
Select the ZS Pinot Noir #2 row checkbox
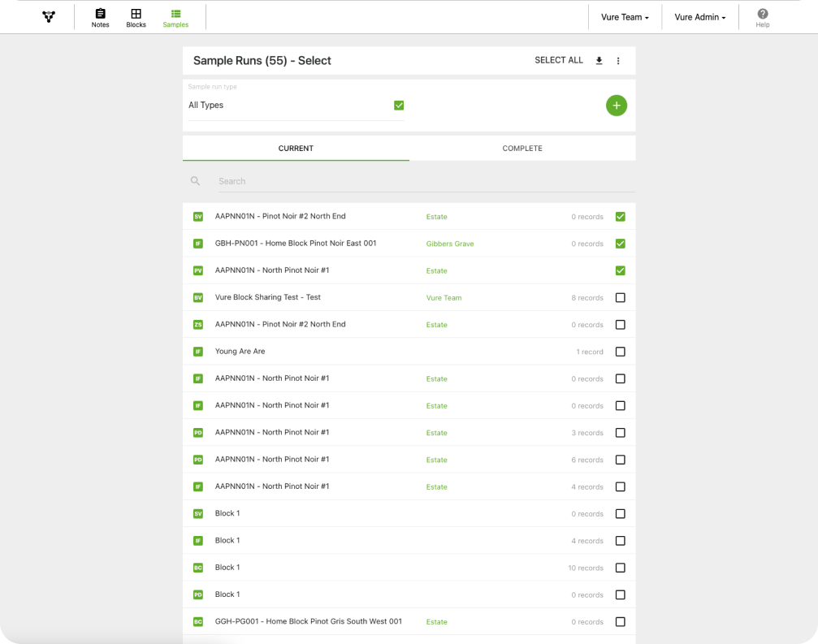coord(621,324)
